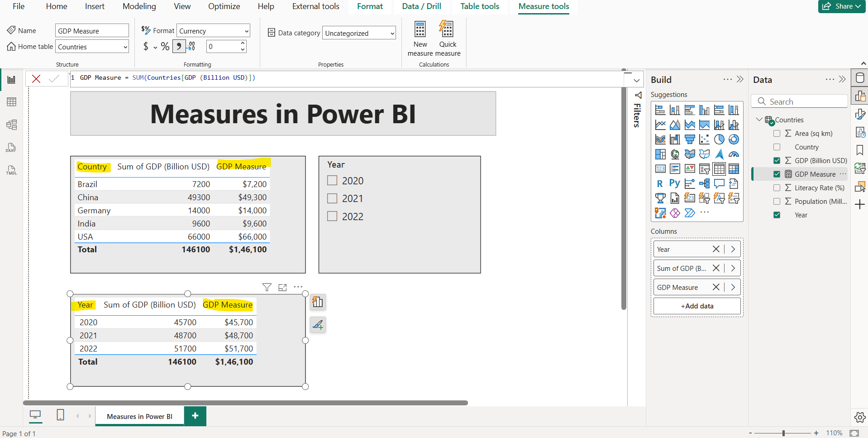Select the Python visual in Build pane
The height and width of the screenshot is (438, 868).
[x=674, y=183]
